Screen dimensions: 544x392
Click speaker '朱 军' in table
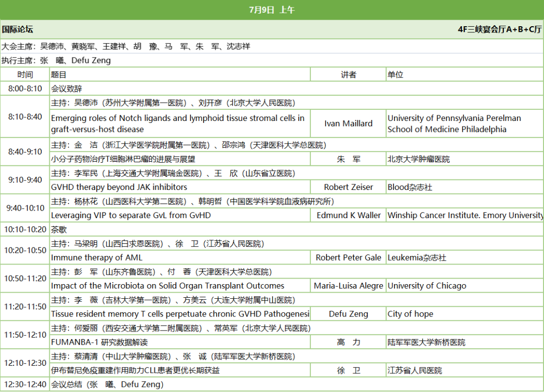pyautogui.click(x=349, y=159)
